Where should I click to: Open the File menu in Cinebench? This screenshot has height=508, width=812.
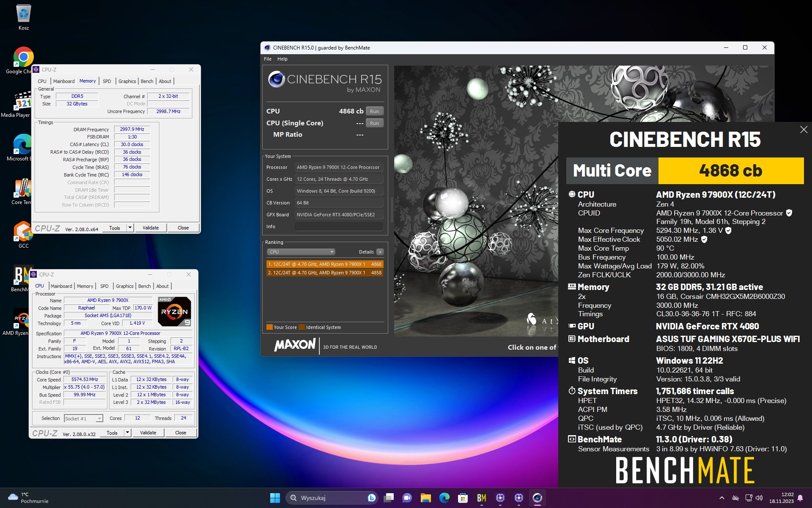pos(268,59)
